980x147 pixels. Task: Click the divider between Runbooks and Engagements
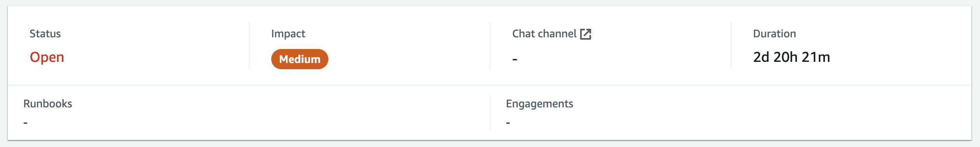(x=490, y=113)
